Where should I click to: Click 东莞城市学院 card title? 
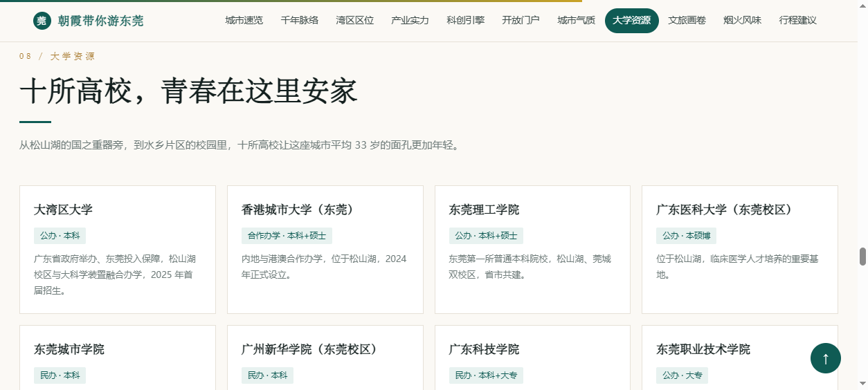(69, 349)
